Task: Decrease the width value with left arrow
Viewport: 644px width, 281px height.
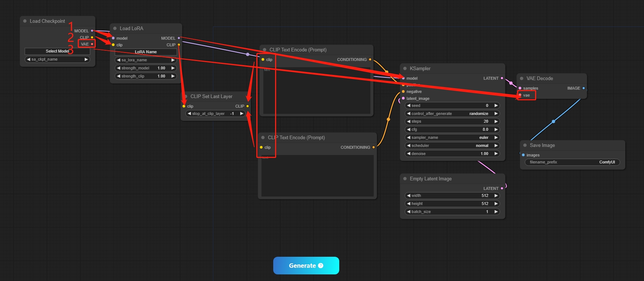Action: (409, 195)
